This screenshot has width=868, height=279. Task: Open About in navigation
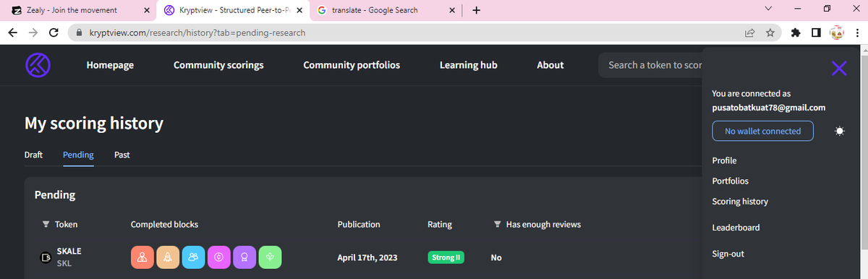click(550, 65)
